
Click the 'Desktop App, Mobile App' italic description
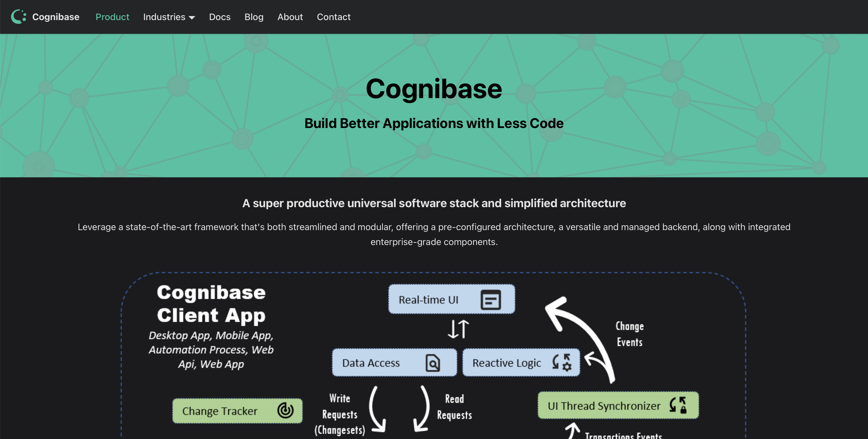pos(211,350)
